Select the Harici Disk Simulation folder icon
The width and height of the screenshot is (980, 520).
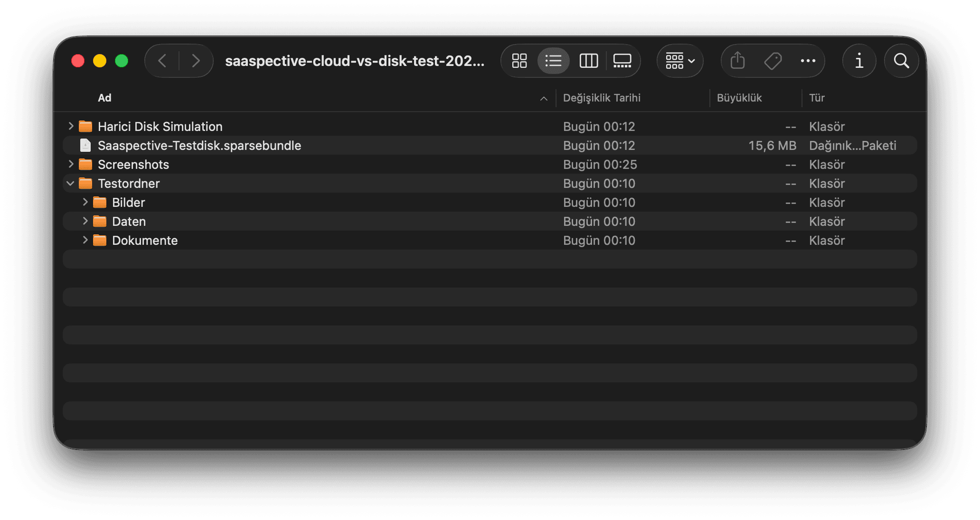coord(85,126)
